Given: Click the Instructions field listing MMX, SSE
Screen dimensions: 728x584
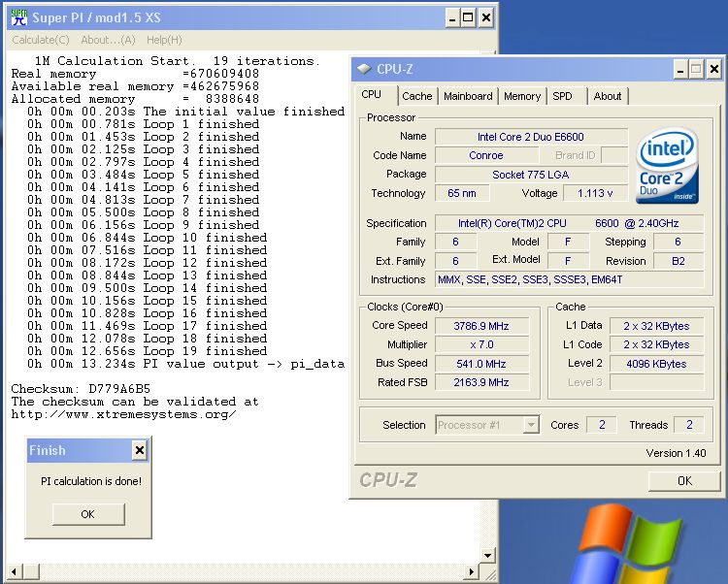Looking at the screenshot, I should [569, 279].
